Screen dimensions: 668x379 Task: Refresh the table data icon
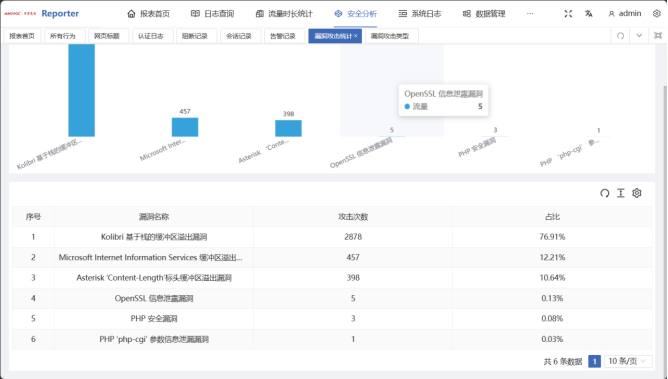click(605, 193)
